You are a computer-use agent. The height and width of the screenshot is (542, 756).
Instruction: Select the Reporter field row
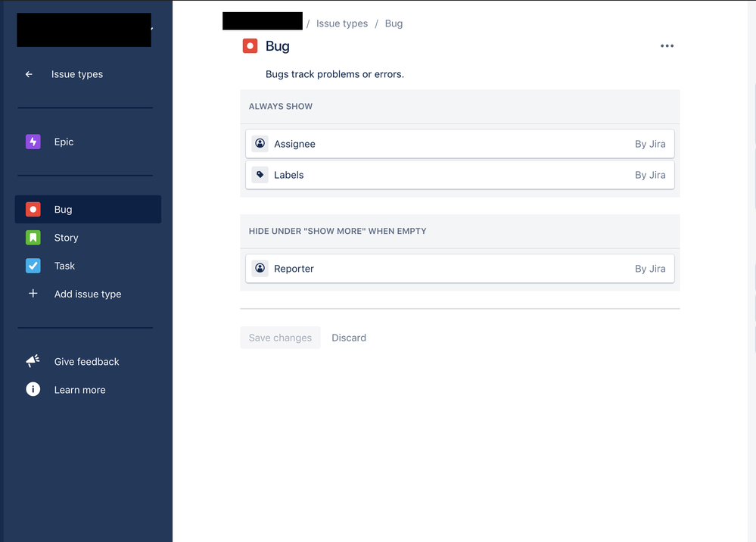pos(460,269)
